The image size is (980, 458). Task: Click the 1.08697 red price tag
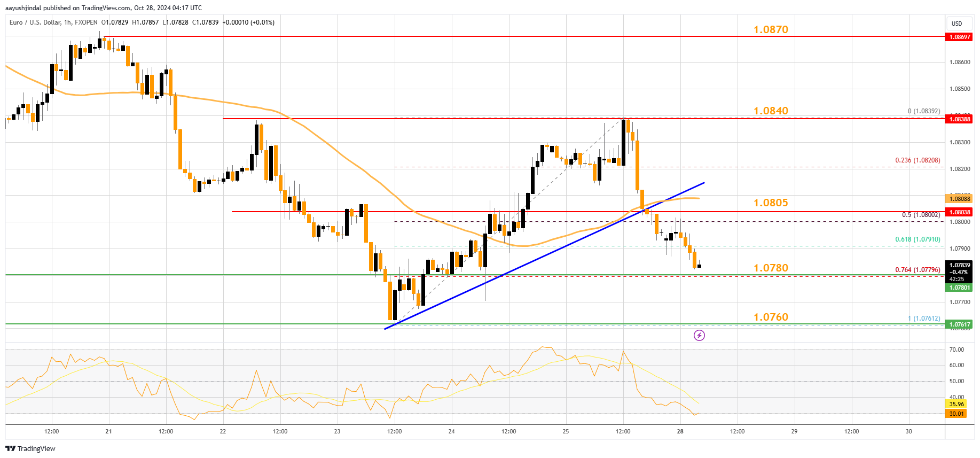coord(959,37)
